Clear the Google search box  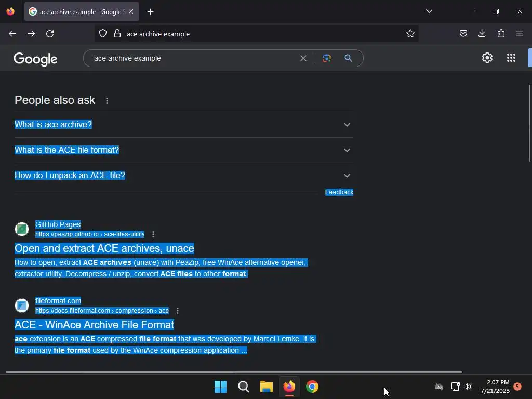(303, 58)
